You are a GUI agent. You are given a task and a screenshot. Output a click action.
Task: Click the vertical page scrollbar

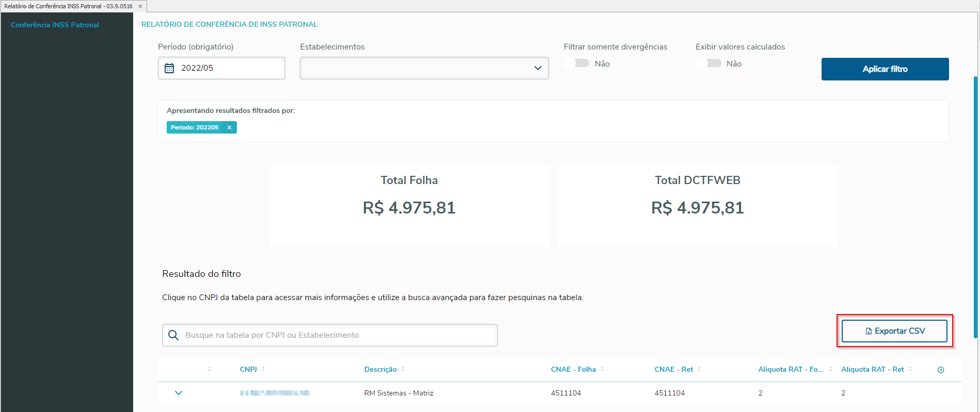(975, 206)
